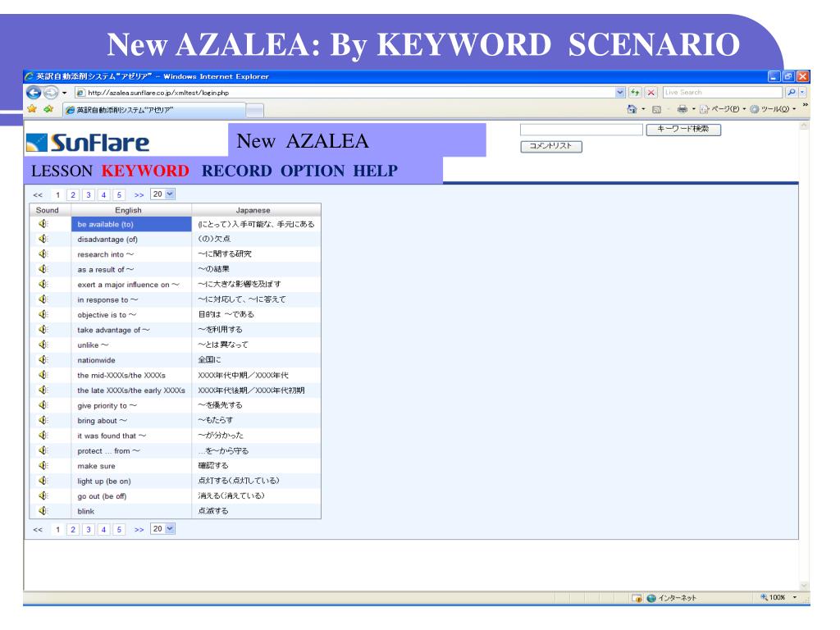The width and height of the screenshot is (840, 630).
Task: Click the Print icon in toolbar
Action: coord(682,109)
